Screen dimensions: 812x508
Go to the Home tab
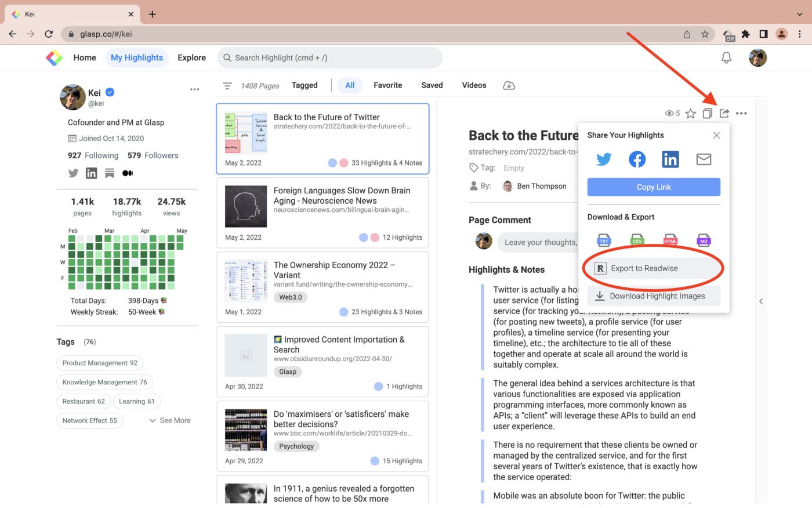85,57
